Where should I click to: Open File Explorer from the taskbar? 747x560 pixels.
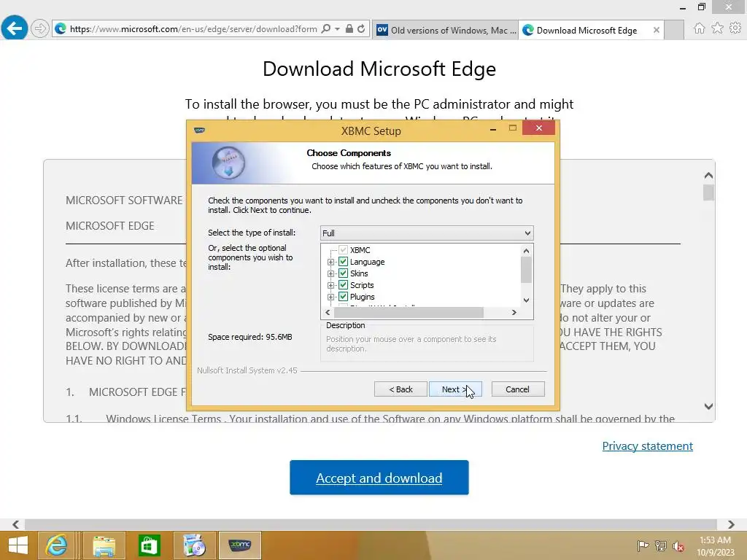pyautogui.click(x=104, y=545)
